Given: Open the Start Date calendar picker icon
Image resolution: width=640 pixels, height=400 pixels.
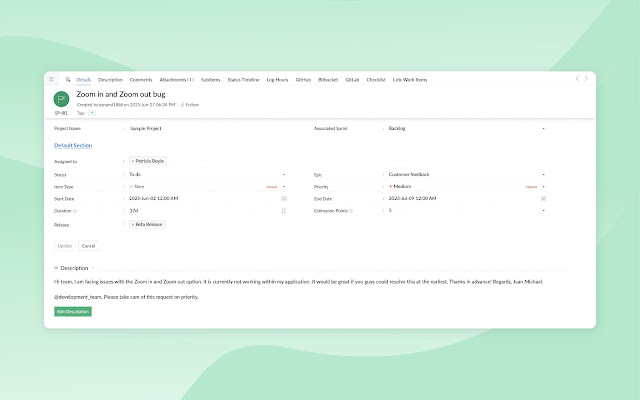Looking at the screenshot, I should 284,199.
